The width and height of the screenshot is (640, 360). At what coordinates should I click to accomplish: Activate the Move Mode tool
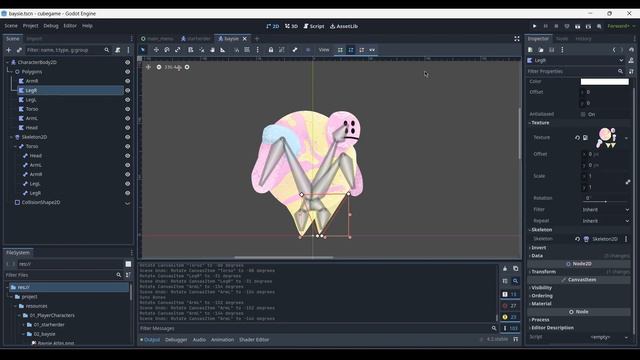156,50
